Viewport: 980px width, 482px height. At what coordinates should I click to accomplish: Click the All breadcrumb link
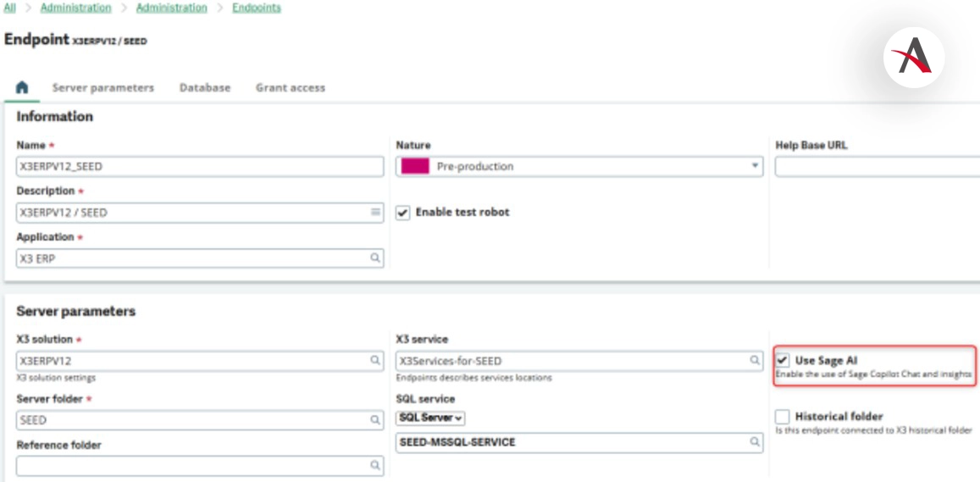tap(10, 8)
